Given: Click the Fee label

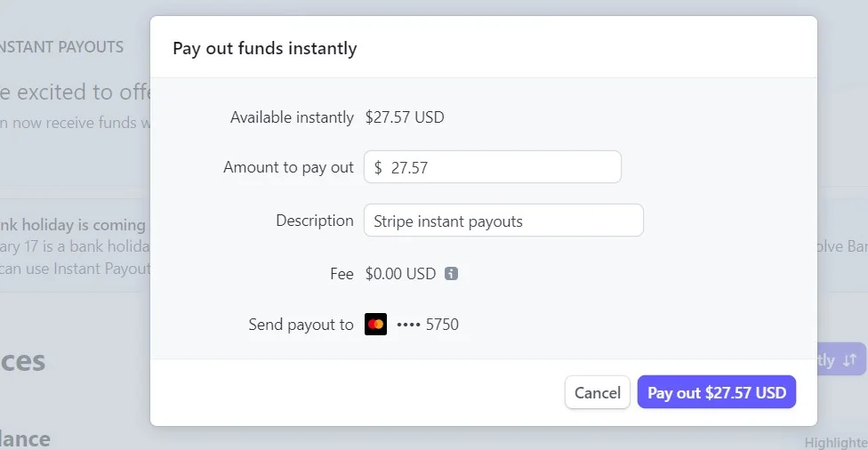Looking at the screenshot, I should click(x=342, y=274).
